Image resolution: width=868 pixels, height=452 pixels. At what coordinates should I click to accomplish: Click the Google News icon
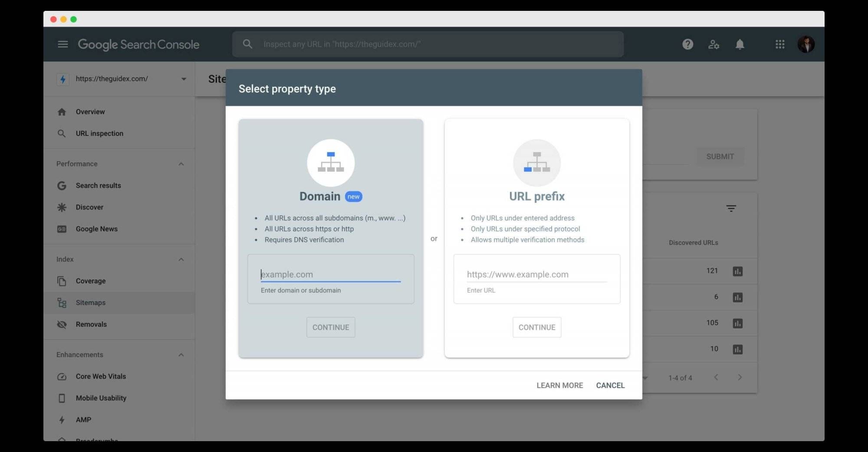(x=62, y=229)
